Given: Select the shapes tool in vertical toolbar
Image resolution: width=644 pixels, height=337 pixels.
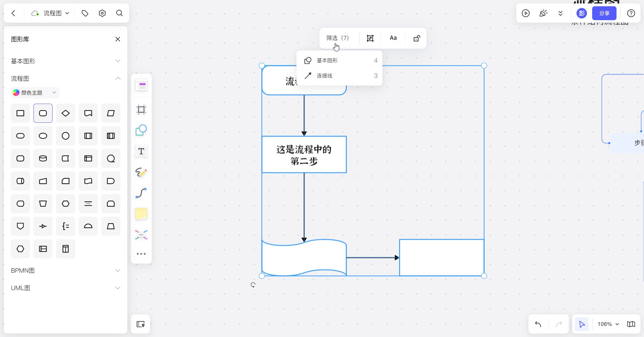Looking at the screenshot, I should tap(141, 130).
